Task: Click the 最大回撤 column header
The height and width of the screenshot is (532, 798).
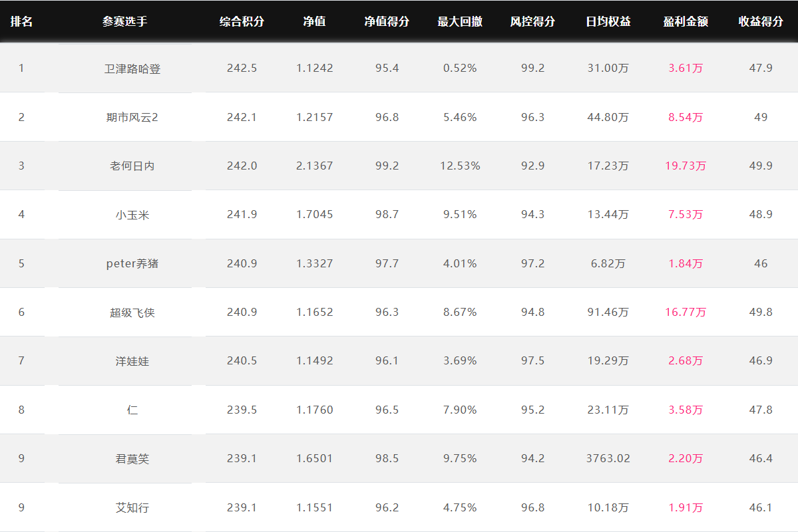Action: 460,21
